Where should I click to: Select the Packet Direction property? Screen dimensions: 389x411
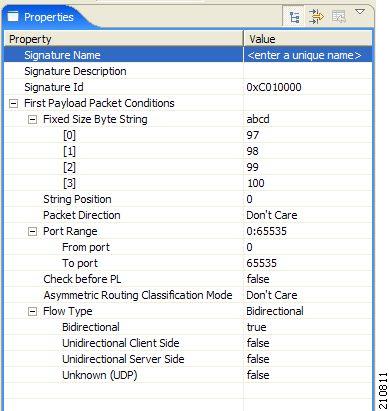[82, 215]
